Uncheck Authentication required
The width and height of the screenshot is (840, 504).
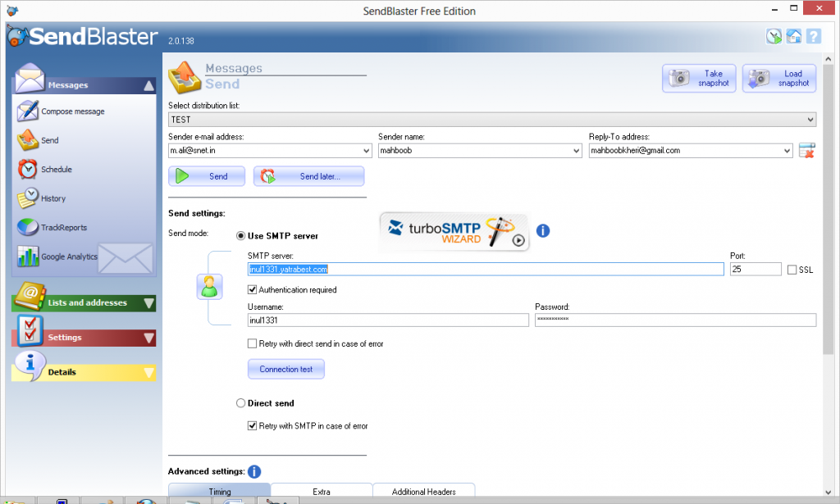click(x=253, y=289)
